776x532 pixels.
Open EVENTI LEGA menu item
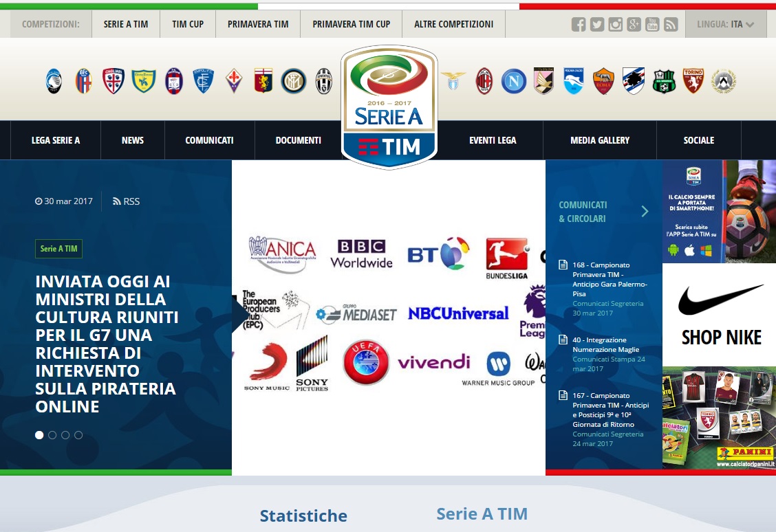493,140
